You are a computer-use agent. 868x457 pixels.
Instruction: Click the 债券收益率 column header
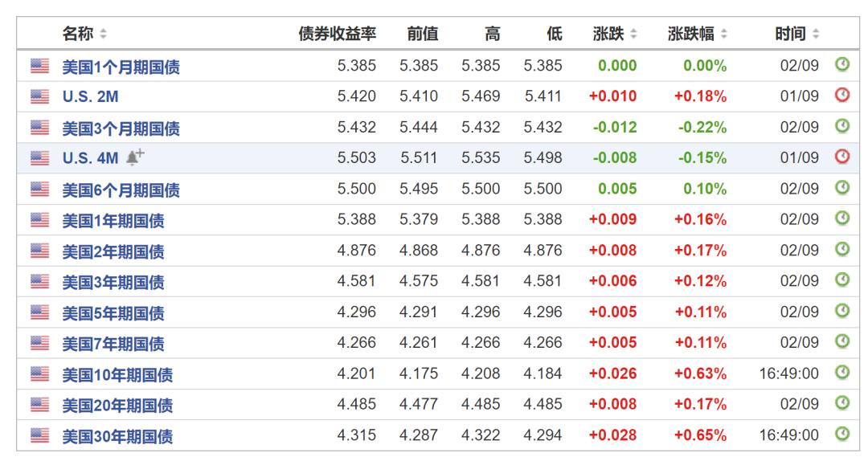337,34
